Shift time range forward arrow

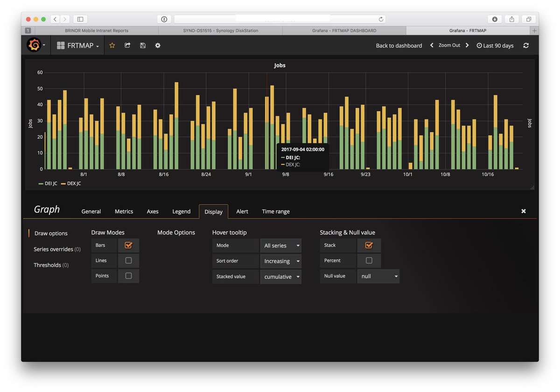tap(467, 45)
